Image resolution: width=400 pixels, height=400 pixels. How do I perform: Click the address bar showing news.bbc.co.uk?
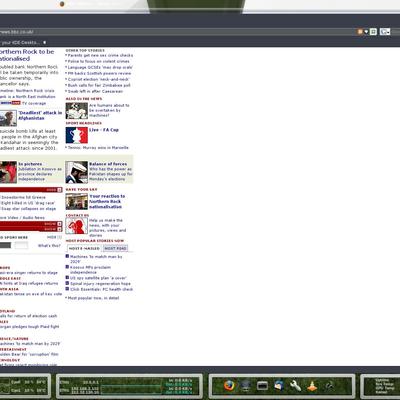pyautogui.click(x=177, y=32)
